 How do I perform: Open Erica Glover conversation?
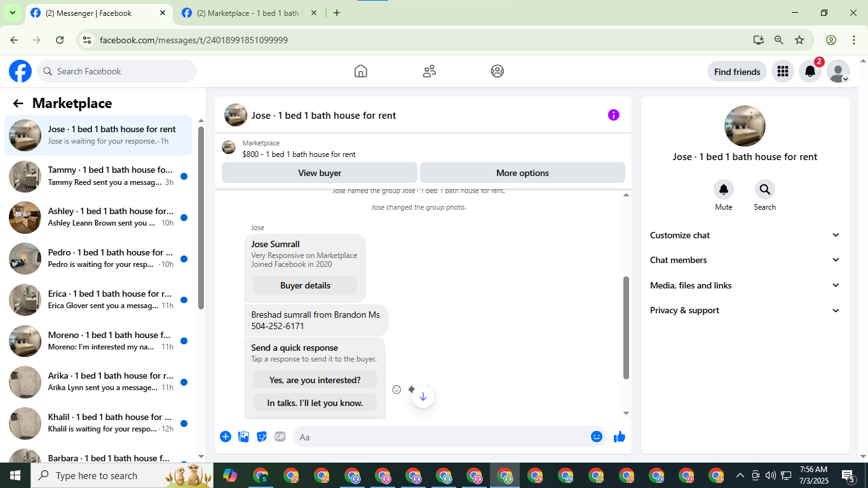98,300
